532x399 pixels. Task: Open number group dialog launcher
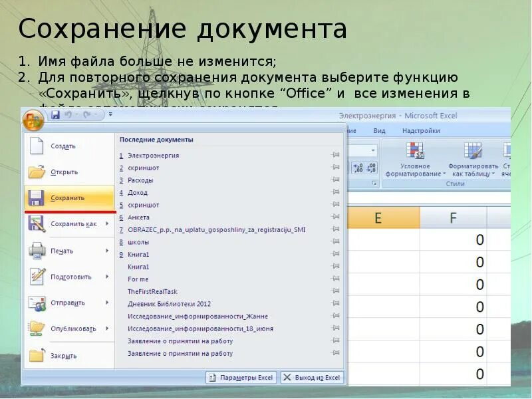[374, 184]
